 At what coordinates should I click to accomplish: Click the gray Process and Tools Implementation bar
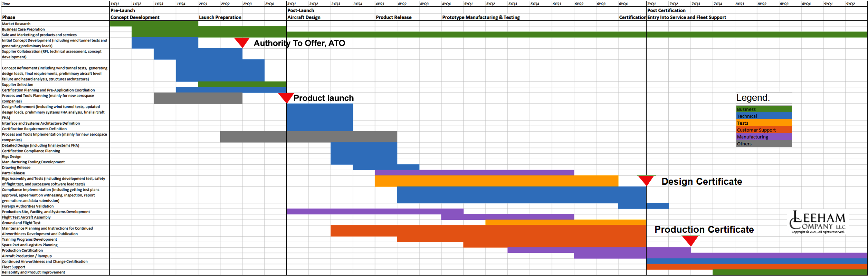click(x=308, y=137)
